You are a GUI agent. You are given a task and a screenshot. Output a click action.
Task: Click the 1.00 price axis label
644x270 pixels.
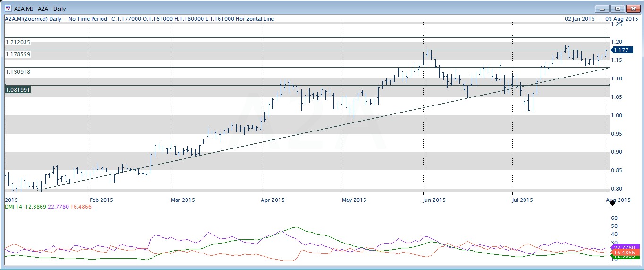pyautogui.click(x=618, y=115)
